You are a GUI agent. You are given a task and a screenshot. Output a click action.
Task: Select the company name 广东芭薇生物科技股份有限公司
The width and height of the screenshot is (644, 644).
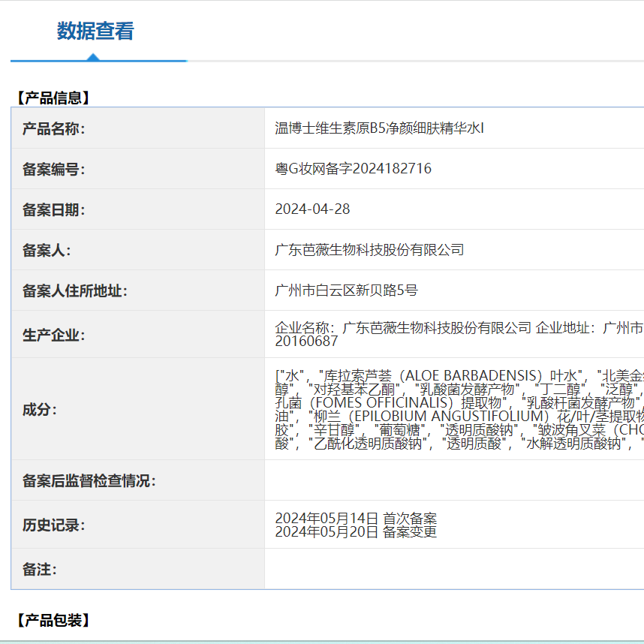[366, 250]
